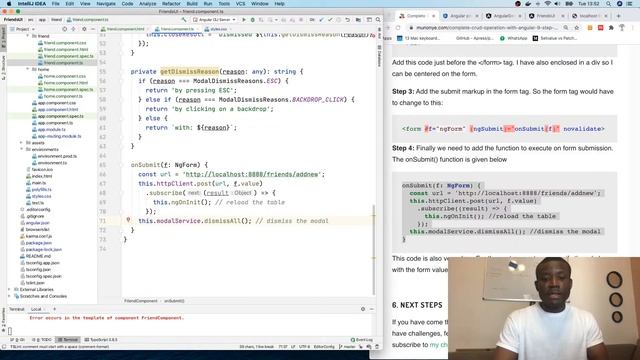The height and width of the screenshot is (360, 640).
Task: Open the Project view dropdown
Action: (x=22, y=29)
